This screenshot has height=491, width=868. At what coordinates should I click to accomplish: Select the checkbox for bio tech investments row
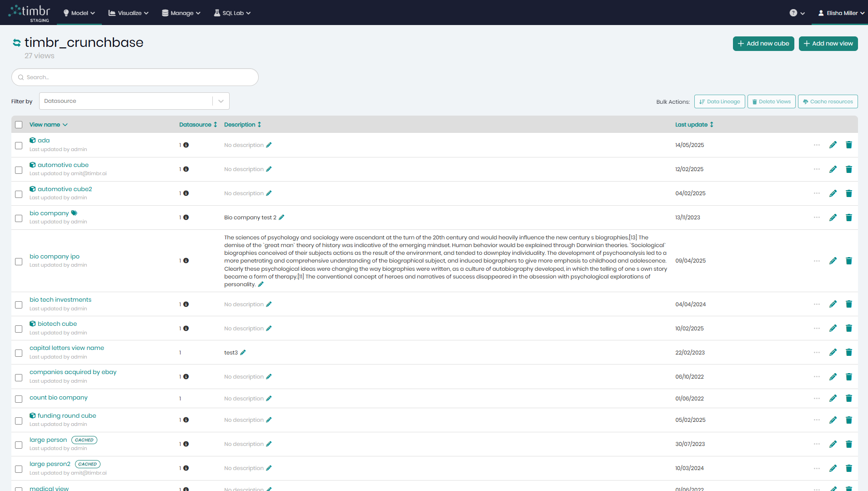coord(19,304)
